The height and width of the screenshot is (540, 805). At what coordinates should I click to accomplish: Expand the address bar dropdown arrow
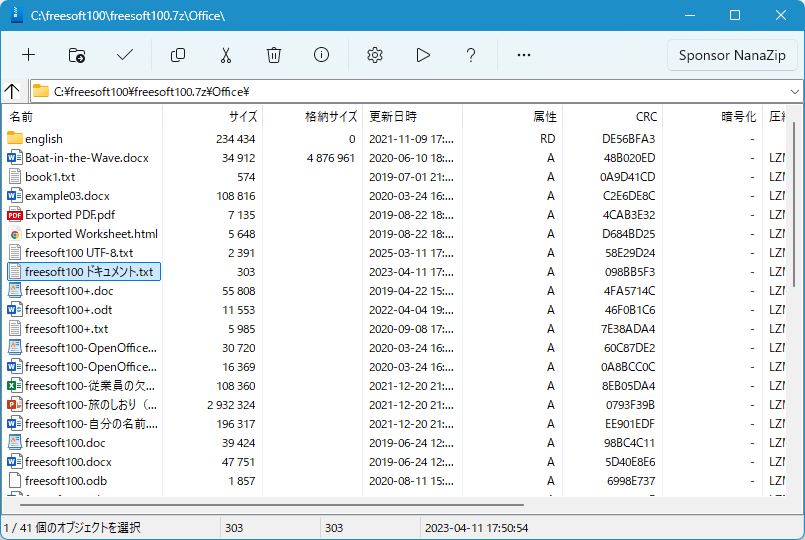pos(795,92)
